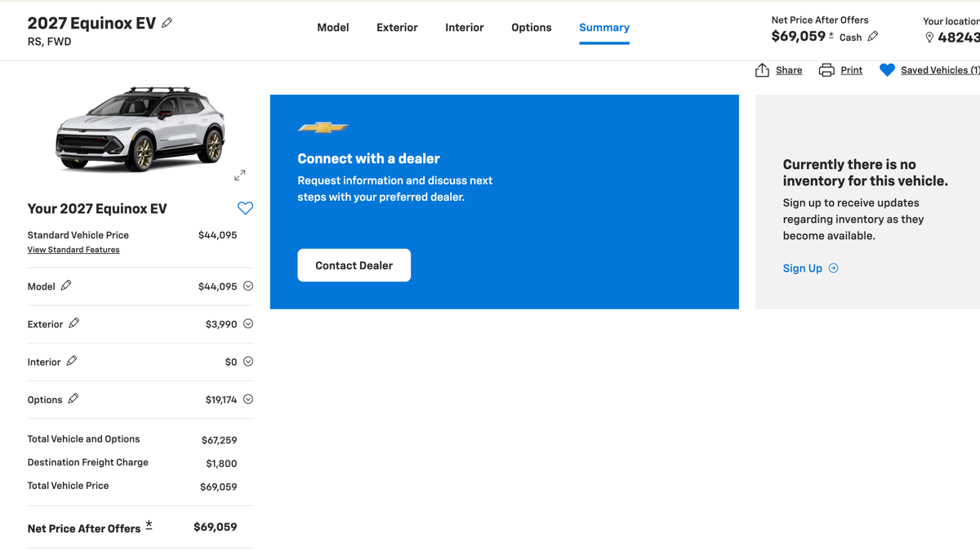The image size is (980, 551).
Task: Open the Model tab
Action: [333, 28]
